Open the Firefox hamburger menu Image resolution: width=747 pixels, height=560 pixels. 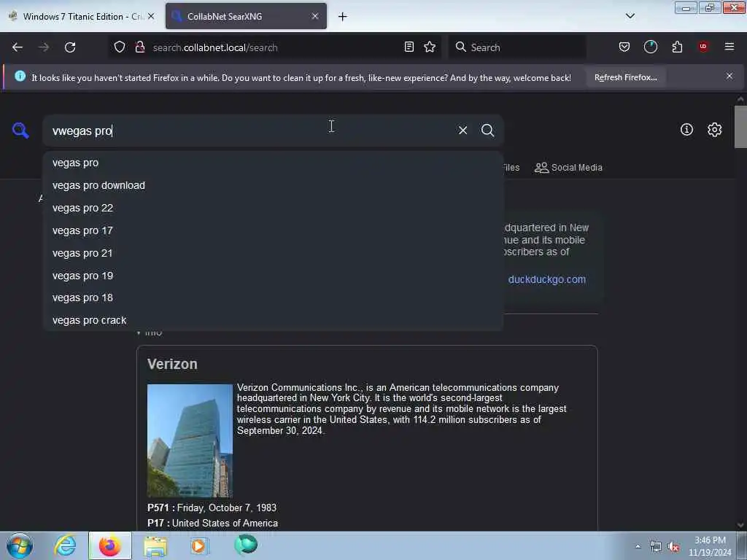[x=729, y=47]
